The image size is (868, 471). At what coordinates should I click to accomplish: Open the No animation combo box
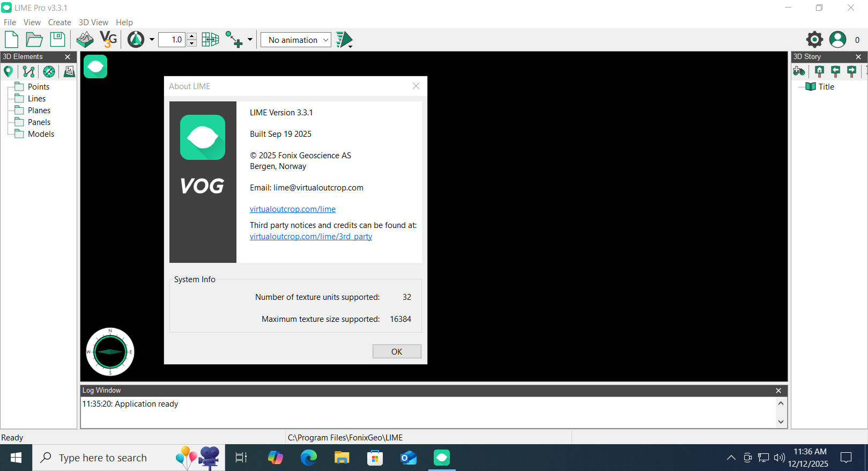tap(296, 40)
